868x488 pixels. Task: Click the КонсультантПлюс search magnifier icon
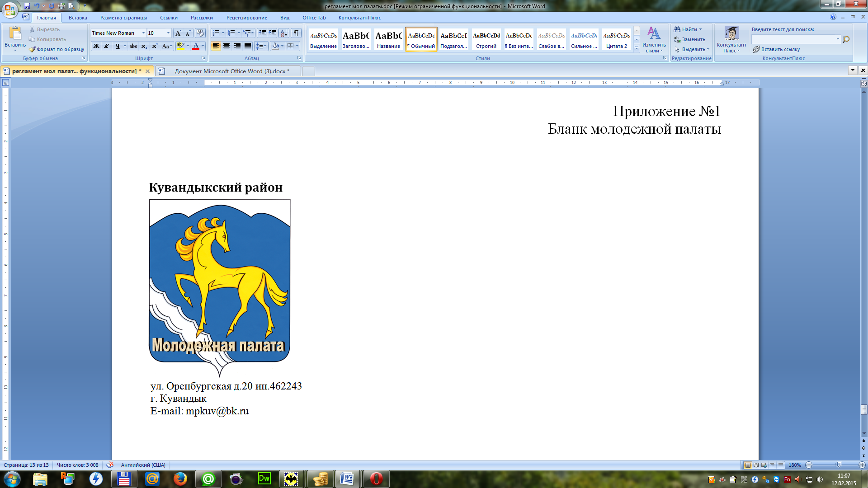[846, 39]
